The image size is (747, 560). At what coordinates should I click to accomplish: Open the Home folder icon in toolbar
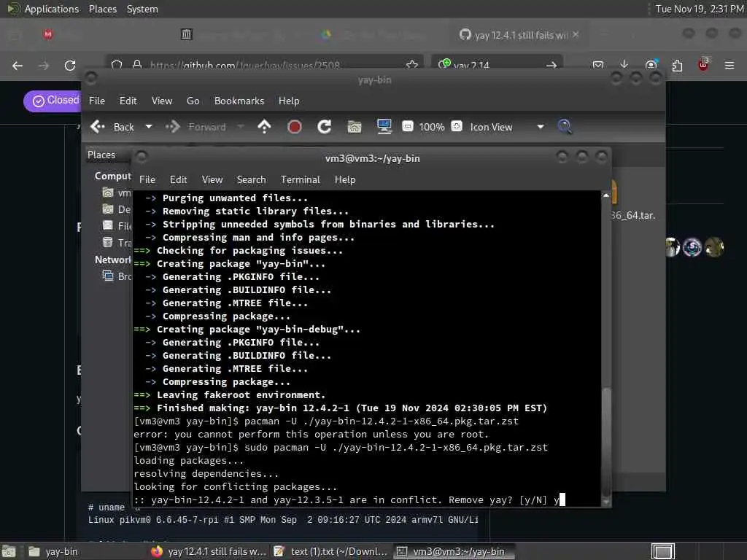click(x=354, y=127)
